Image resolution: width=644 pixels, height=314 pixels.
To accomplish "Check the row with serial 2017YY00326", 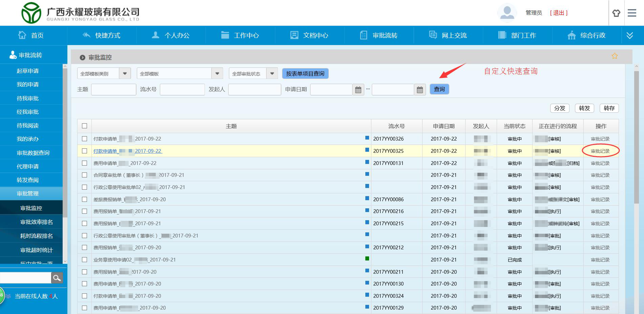I will click(85, 139).
